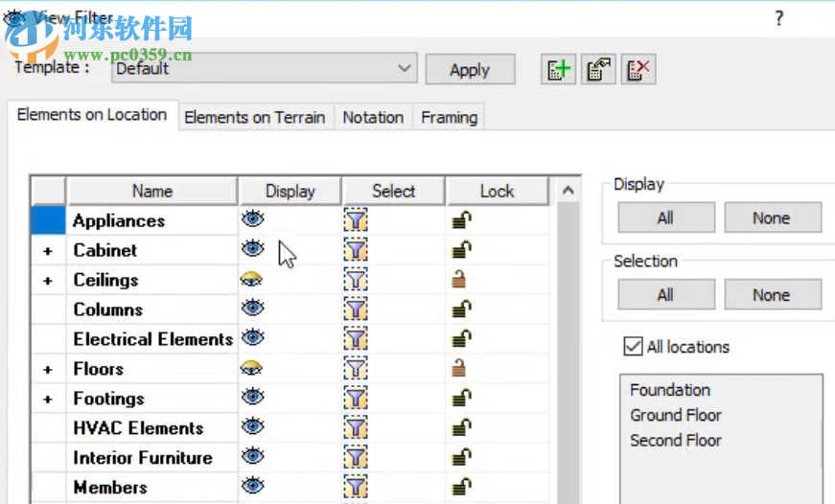Select the Interior Furniture row name

(x=143, y=458)
